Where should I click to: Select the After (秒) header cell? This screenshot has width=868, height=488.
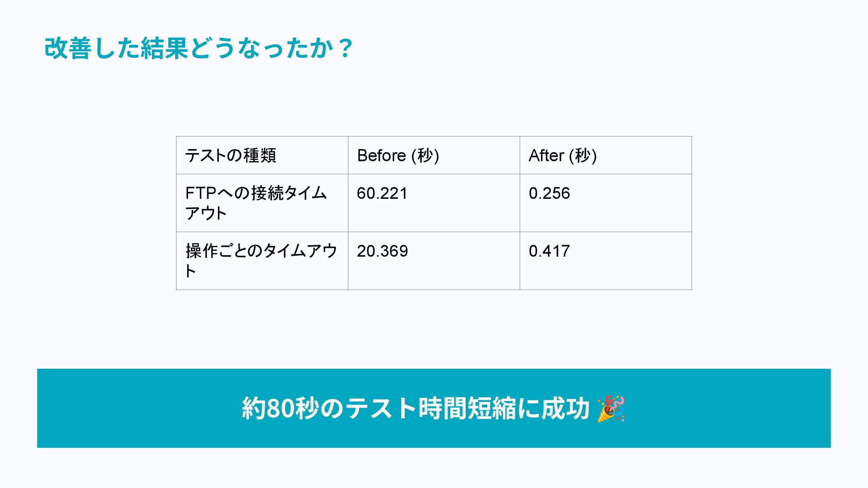(606, 155)
